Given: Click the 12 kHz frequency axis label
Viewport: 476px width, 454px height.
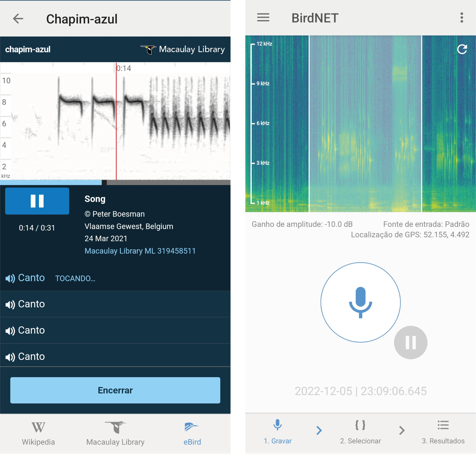Looking at the screenshot, I should coord(264,44).
